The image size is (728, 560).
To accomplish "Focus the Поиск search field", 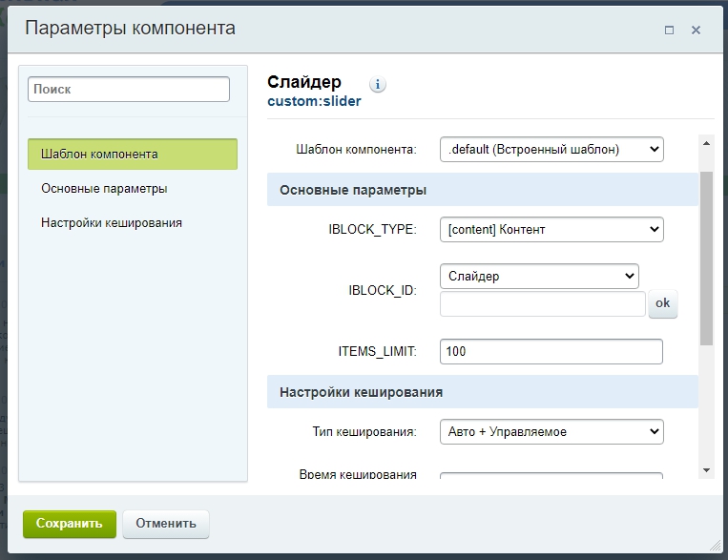I will 129,89.
